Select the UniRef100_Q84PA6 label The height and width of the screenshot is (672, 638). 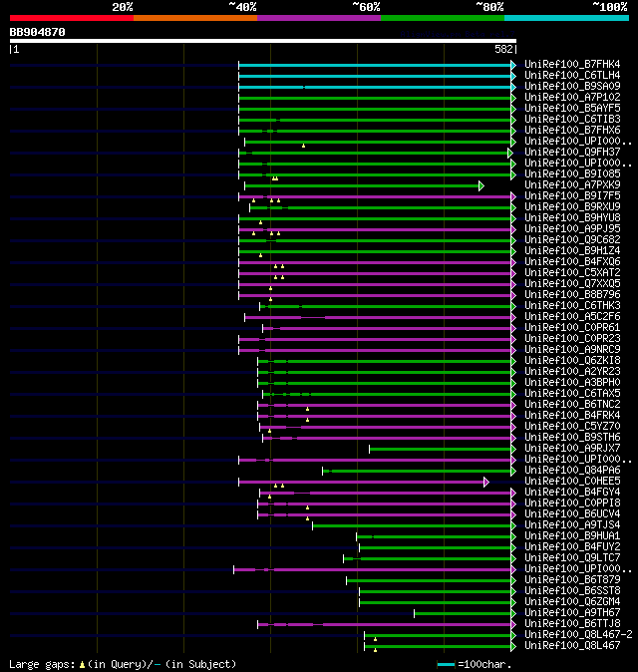(572, 471)
